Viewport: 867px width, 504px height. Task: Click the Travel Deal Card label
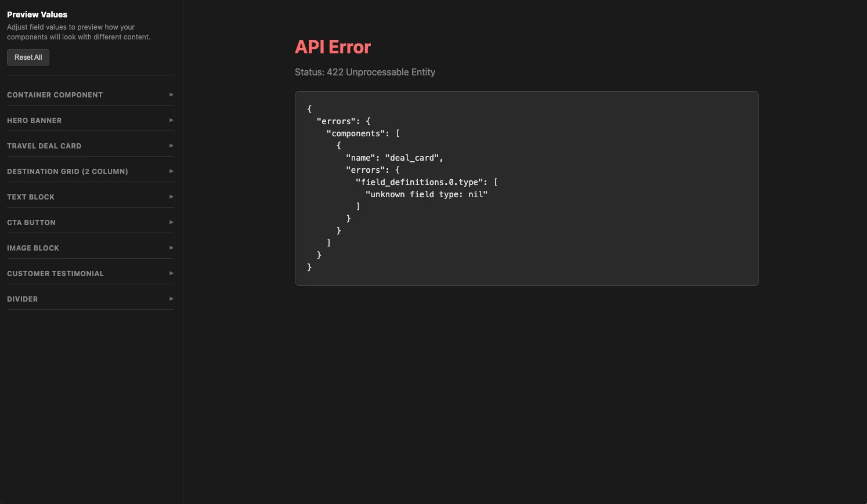click(44, 146)
